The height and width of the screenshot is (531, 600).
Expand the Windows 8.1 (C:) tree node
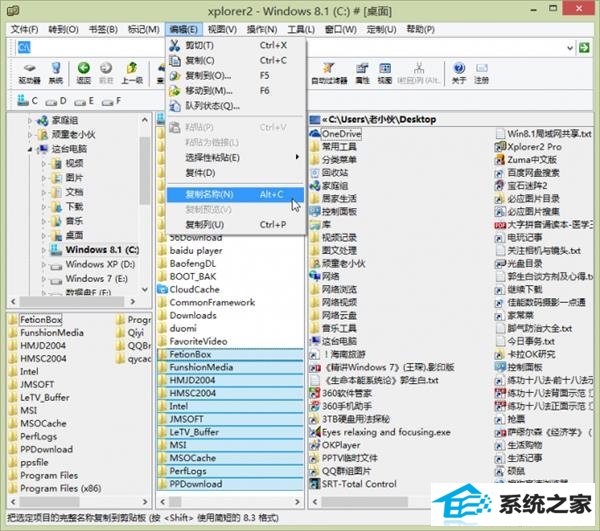[x=44, y=250]
